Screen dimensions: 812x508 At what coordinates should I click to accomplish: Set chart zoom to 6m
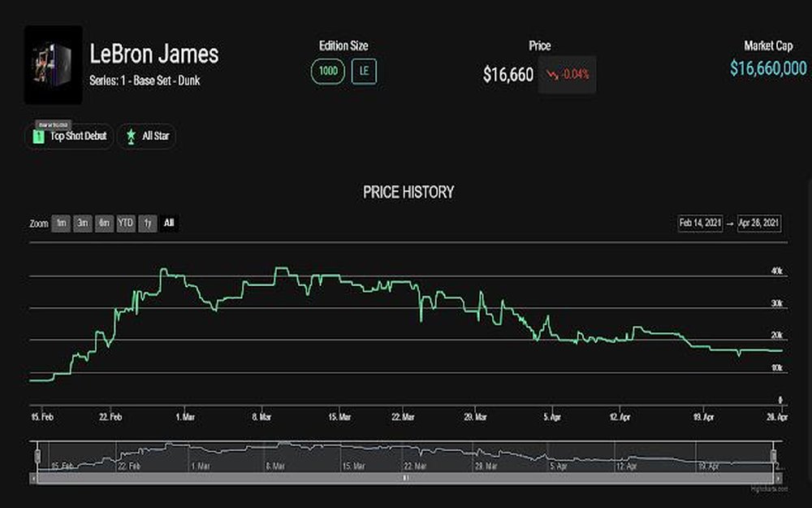point(104,224)
